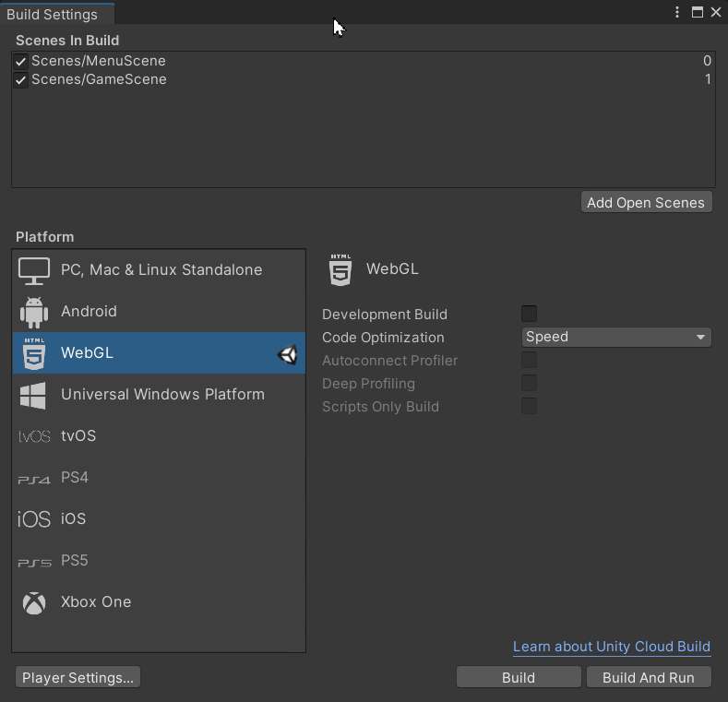This screenshot has width=728, height=702.
Task: Click the Development Build label
Action: click(385, 315)
